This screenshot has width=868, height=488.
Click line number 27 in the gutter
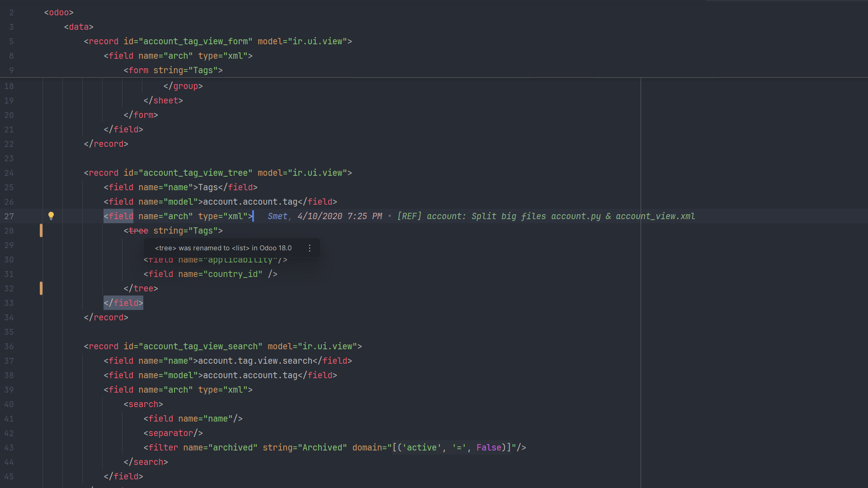click(x=9, y=216)
